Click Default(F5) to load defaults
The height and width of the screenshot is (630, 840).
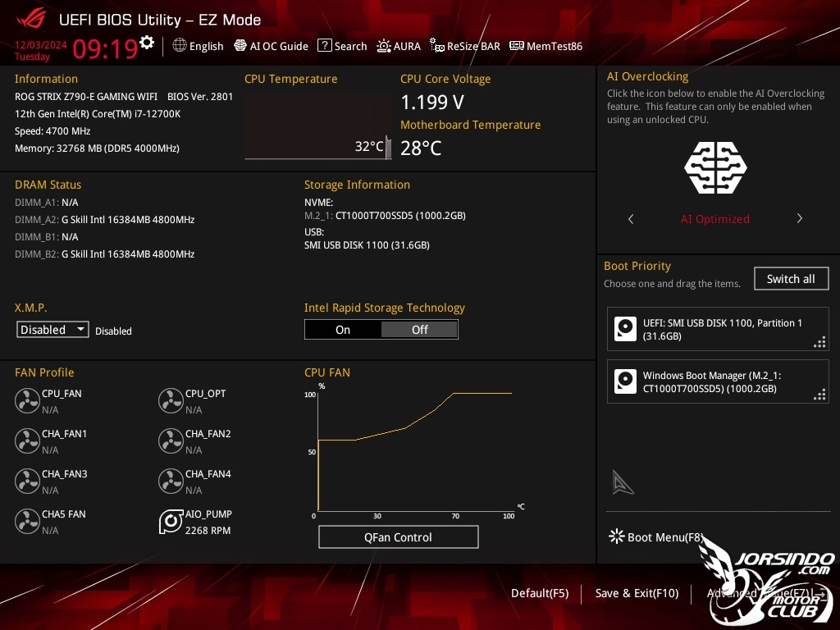click(540, 593)
